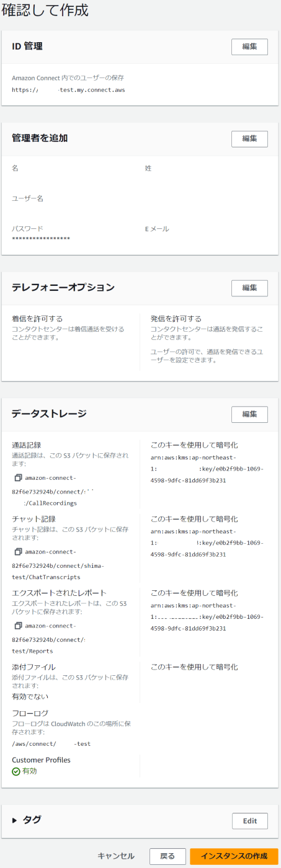Click the /aws/connect flow log path
This screenshot has height=868, width=281.
pyautogui.click(x=51, y=743)
